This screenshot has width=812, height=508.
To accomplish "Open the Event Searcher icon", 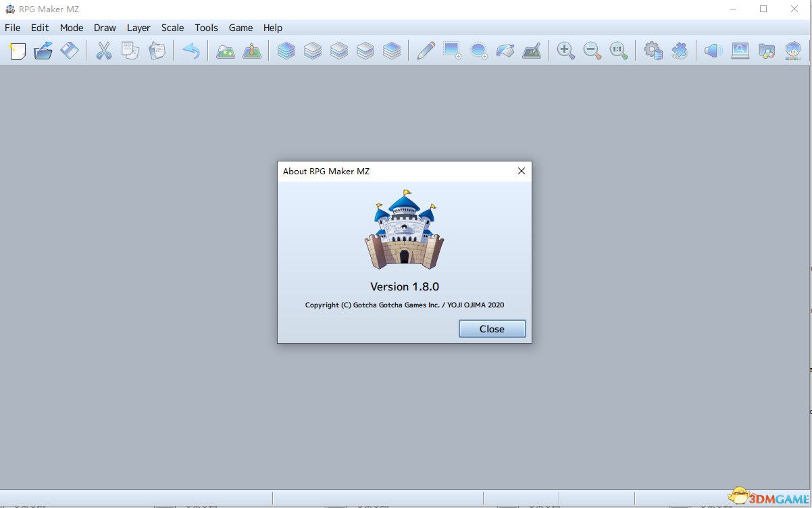I will [740, 51].
